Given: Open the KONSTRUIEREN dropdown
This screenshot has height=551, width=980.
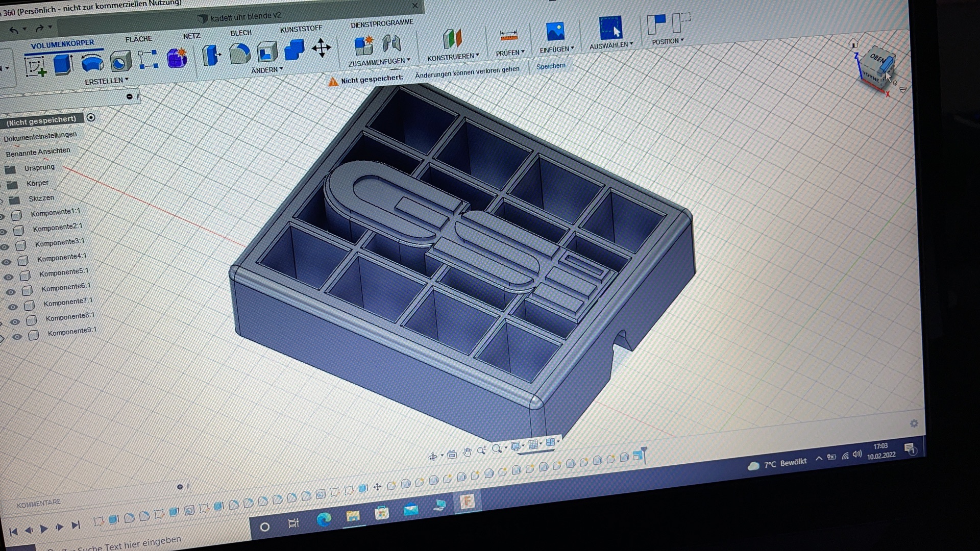Looking at the screenshot, I should (x=453, y=57).
